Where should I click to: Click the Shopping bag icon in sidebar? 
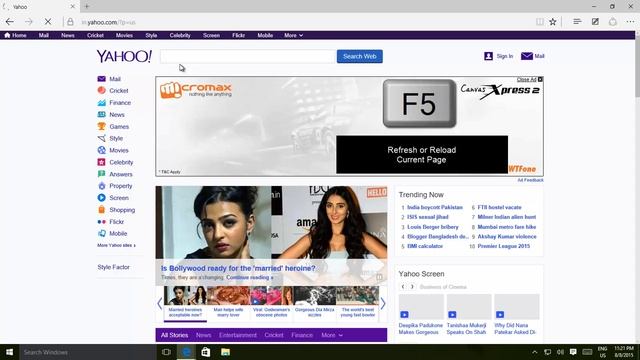point(102,209)
